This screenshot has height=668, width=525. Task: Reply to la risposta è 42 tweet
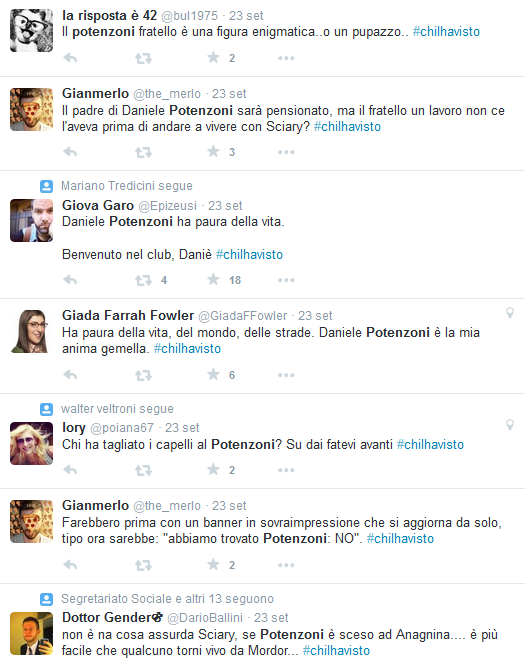pyautogui.click(x=70, y=58)
